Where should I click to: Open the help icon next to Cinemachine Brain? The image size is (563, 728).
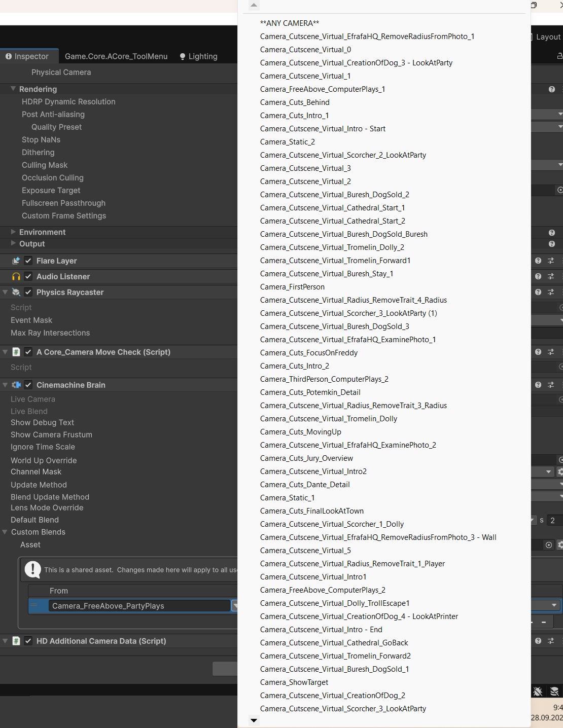(x=538, y=385)
